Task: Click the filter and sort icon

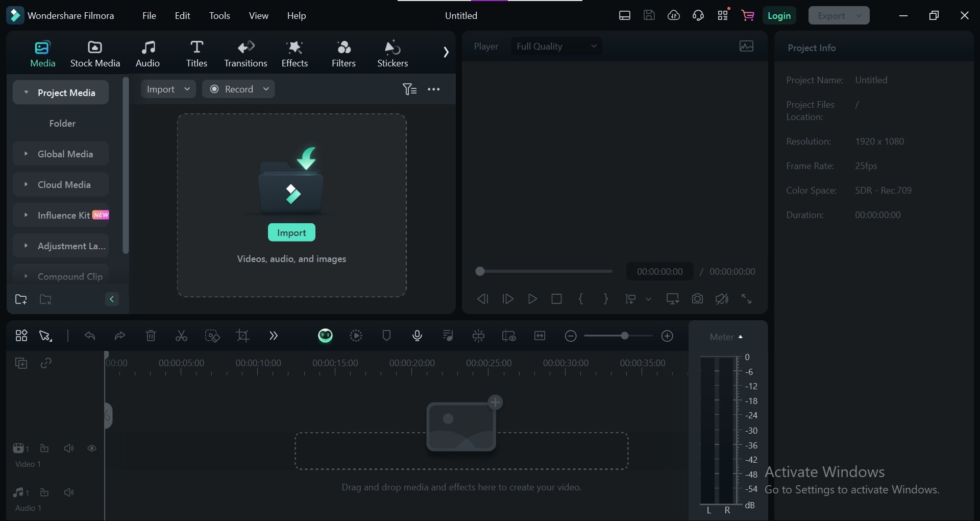Action: [x=409, y=89]
